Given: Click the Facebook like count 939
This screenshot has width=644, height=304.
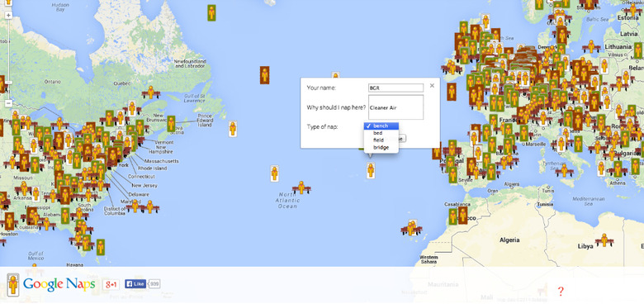Looking at the screenshot, I should pos(154,284).
